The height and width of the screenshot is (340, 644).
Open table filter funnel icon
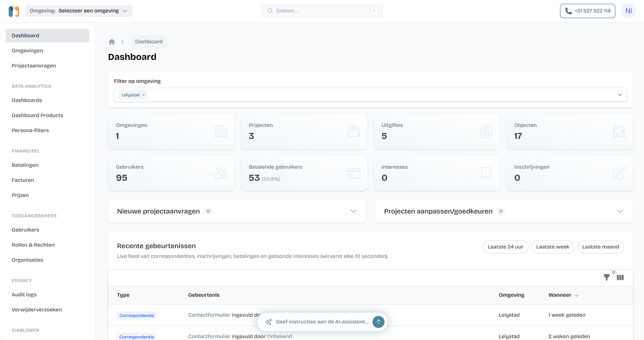pyautogui.click(x=607, y=277)
